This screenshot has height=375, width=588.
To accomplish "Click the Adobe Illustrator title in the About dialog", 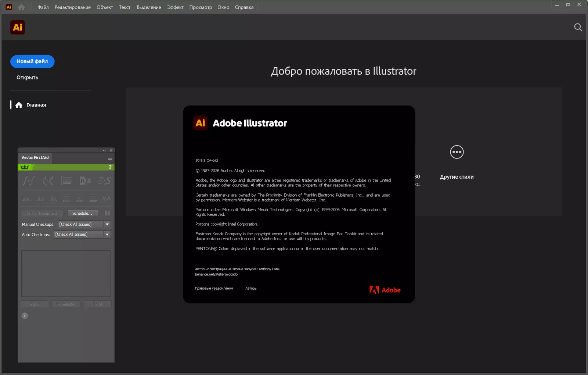I will [x=250, y=123].
